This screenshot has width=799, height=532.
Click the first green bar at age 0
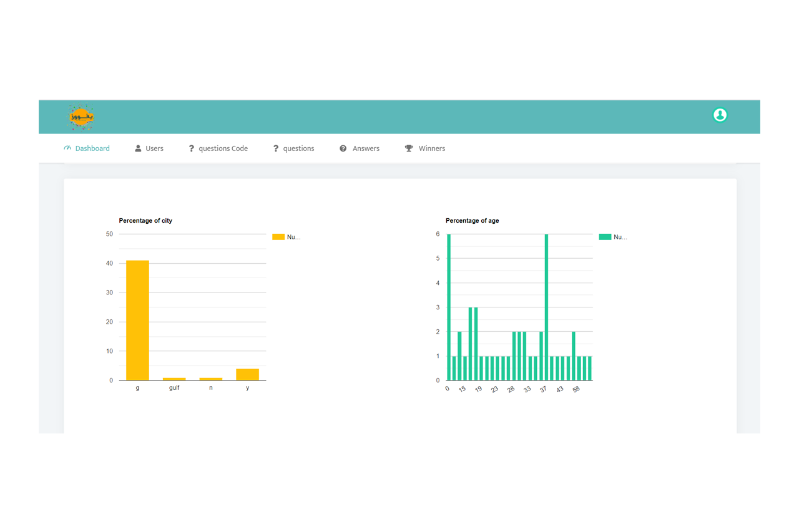[449, 307]
